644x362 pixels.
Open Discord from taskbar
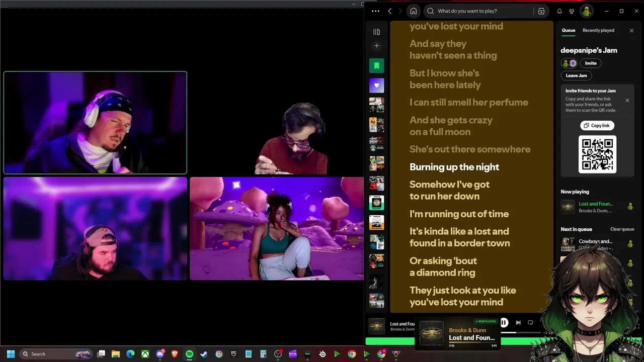tap(160, 354)
